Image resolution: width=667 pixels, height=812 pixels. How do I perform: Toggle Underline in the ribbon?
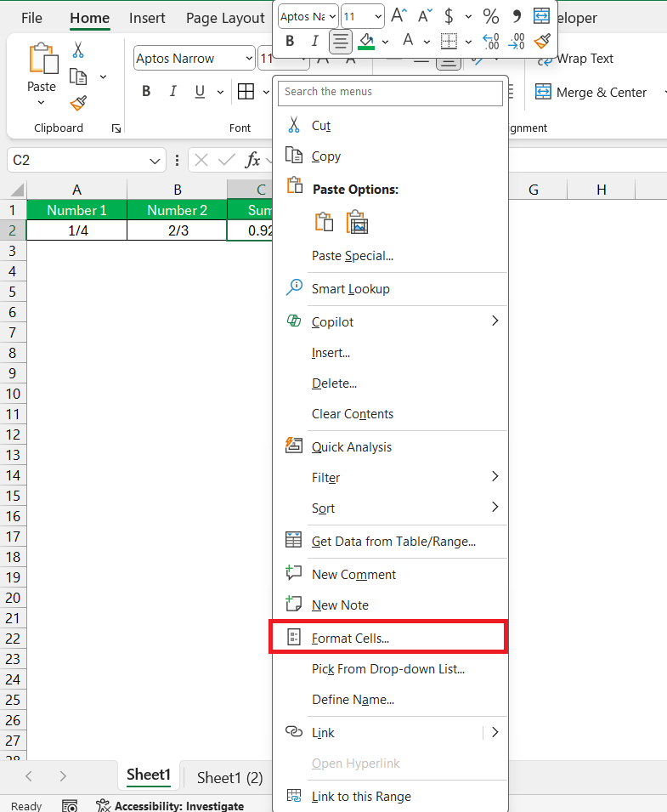click(x=200, y=92)
